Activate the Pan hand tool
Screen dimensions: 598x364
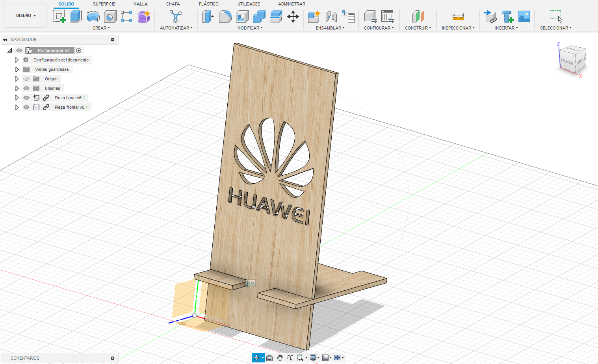280,358
